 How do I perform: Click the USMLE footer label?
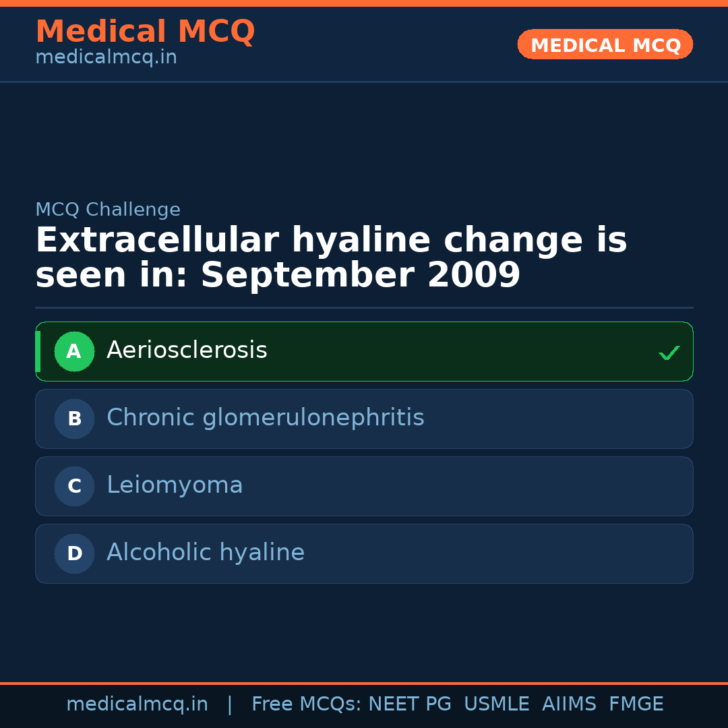pyautogui.click(x=496, y=704)
